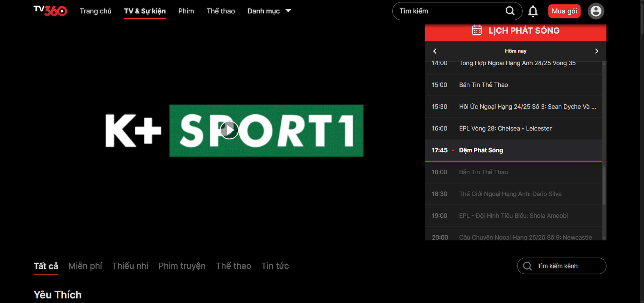Click the search magnifier icon in top bar

[510, 11]
